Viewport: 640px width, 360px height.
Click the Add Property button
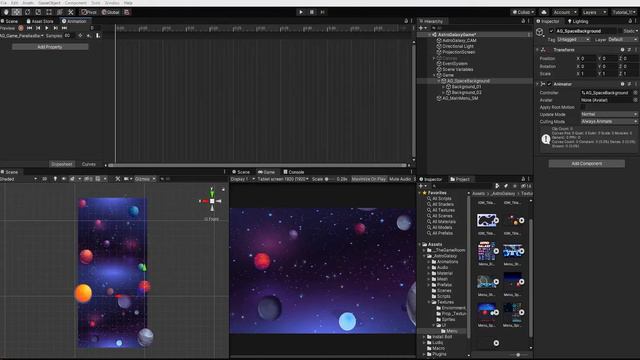[50, 47]
